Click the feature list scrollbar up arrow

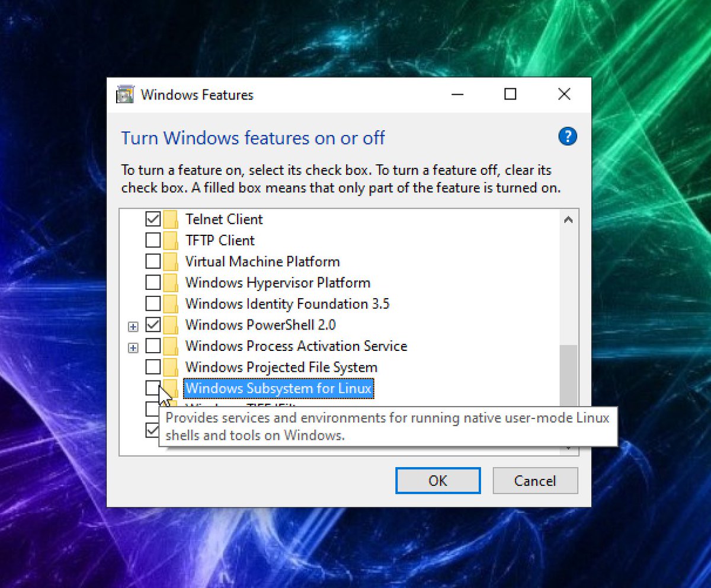click(568, 219)
